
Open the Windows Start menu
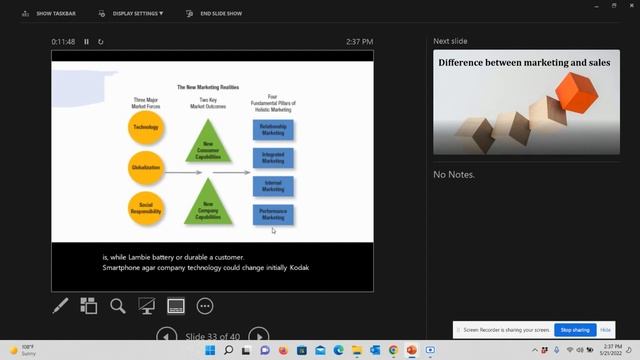pos(210,350)
